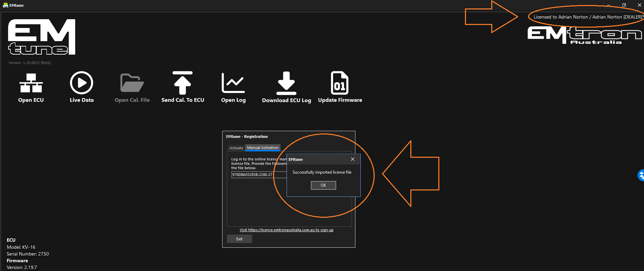Open Log chart icon
This screenshot has width=644, height=271.
(x=233, y=83)
